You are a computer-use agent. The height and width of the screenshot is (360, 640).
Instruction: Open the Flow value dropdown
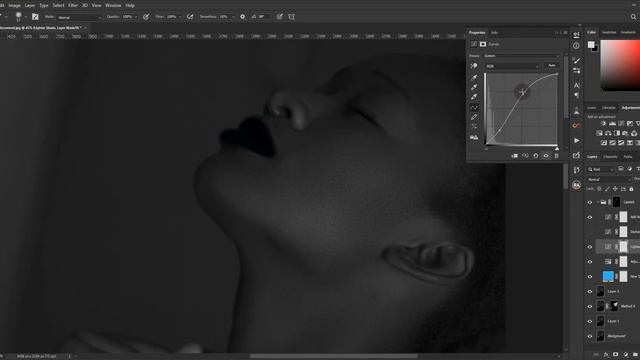(173, 17)
